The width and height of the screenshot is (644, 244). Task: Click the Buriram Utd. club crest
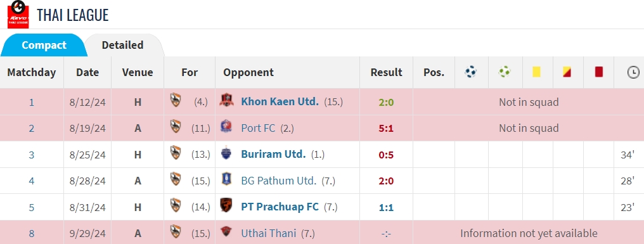click(226, 153)
